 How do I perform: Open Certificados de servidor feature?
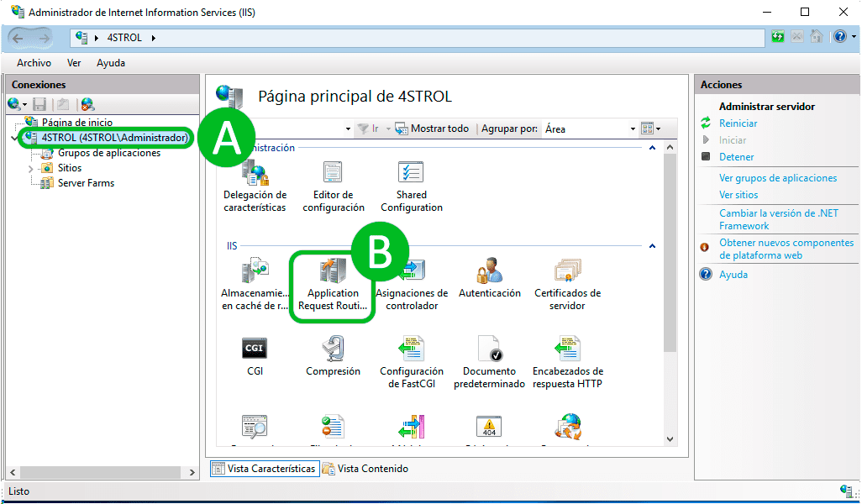point(567,286)
